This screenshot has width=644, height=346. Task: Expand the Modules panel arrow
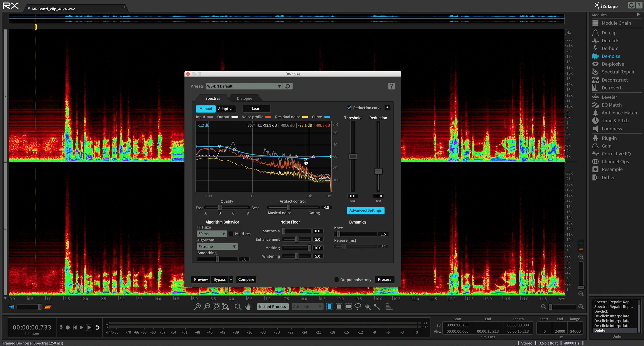point(638,15)
